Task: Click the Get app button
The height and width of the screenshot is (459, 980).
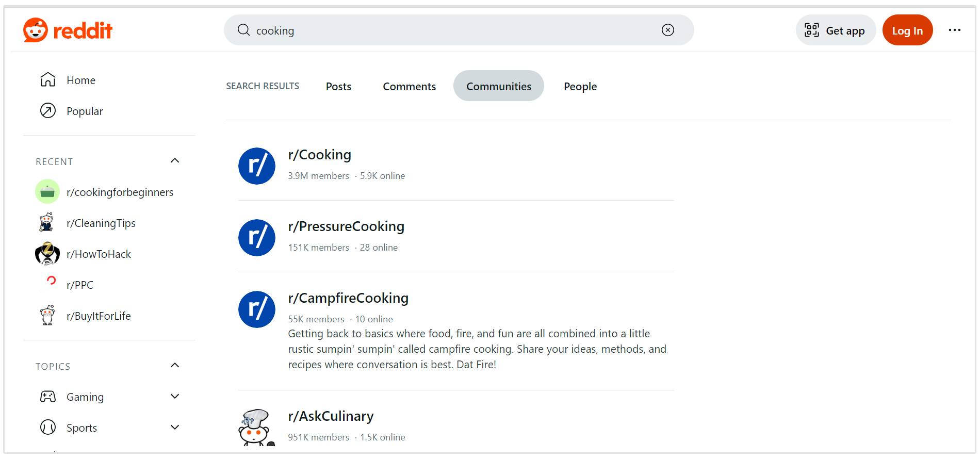Action: click(x=835, y=30)
